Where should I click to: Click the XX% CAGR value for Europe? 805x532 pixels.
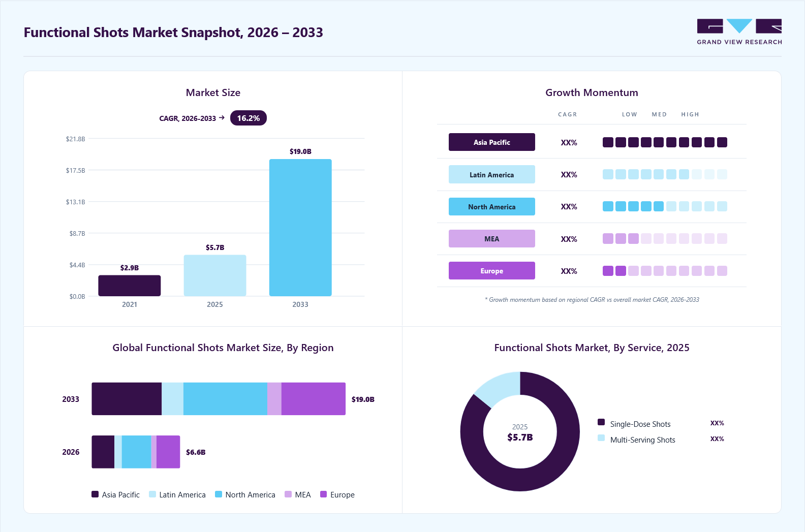point(569,271)
